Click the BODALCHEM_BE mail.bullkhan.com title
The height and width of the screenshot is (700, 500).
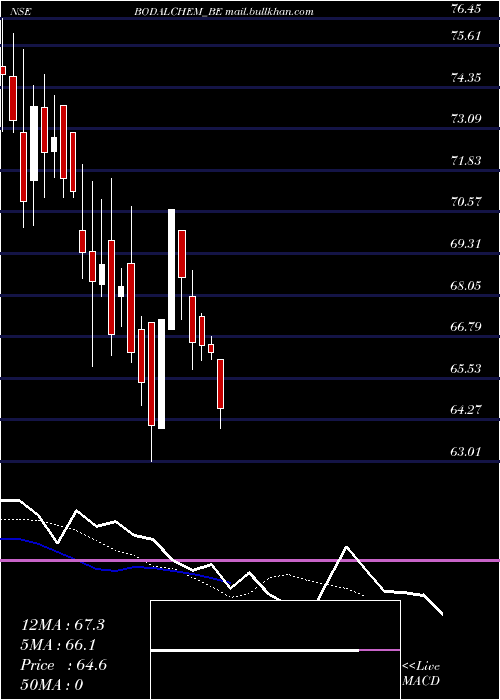point(224,12)
